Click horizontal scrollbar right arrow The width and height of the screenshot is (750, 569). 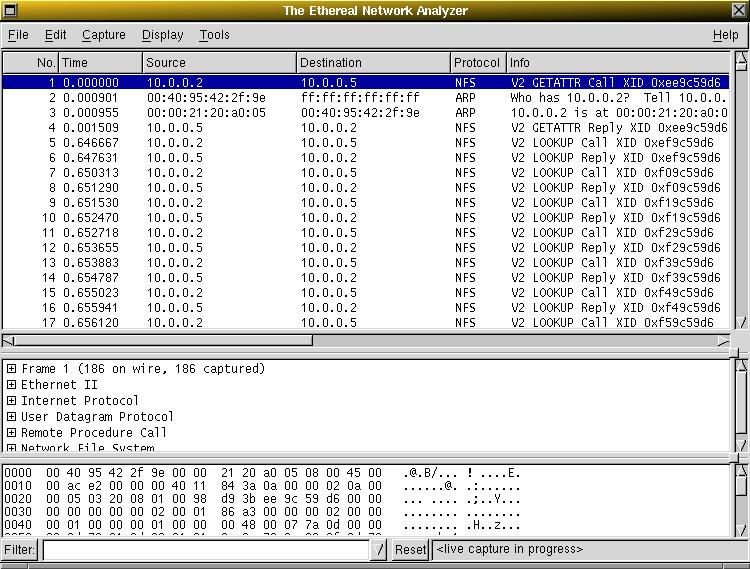click(x=724, y=340)
